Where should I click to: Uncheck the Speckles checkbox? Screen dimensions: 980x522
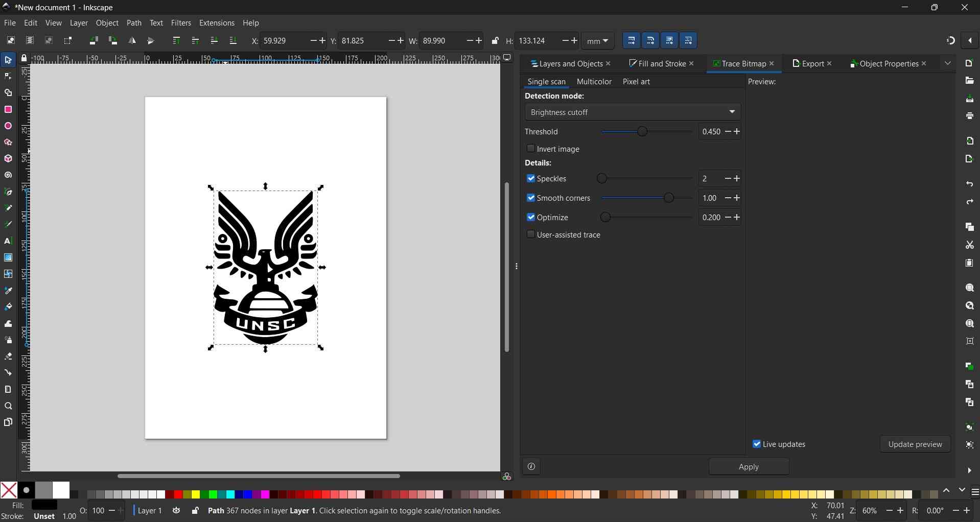(530, 178)
